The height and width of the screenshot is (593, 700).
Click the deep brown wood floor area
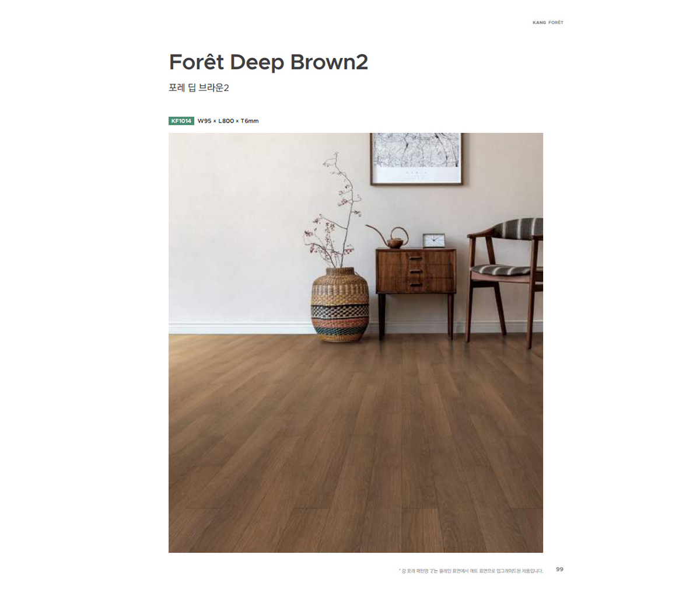(356, 444)
